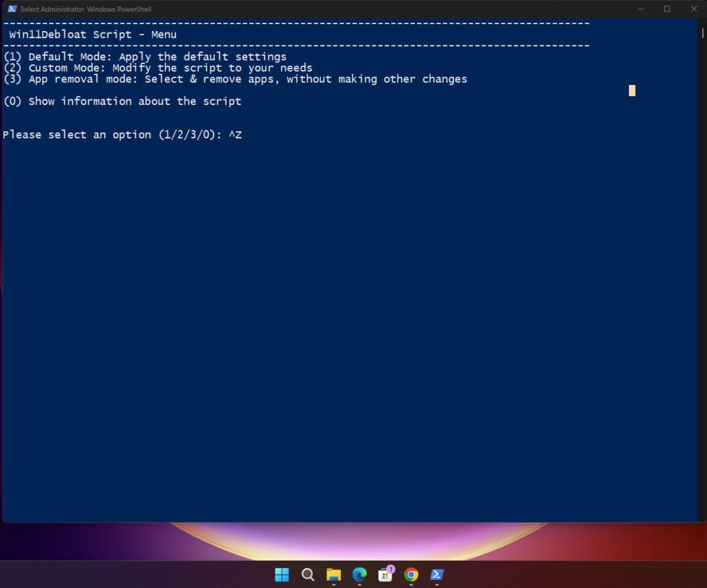The width and height of the screenshot is (707, 588).
Task: Click '(0) Show information about the script'
Action: click(123, 101)
